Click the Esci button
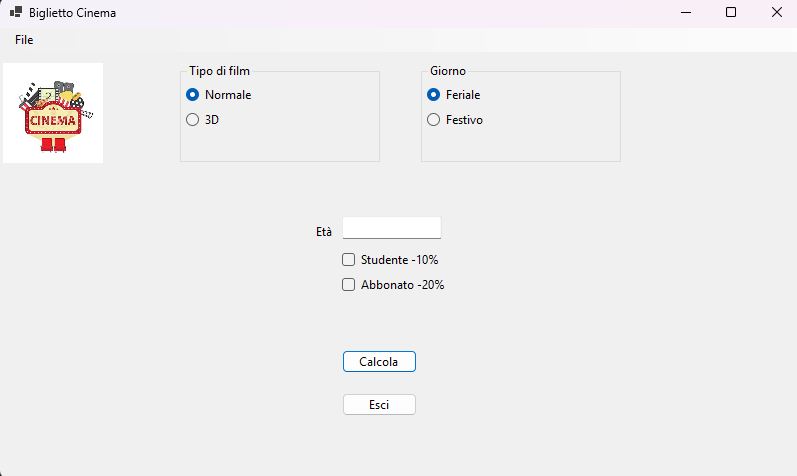797x476 pixels. 379,405
